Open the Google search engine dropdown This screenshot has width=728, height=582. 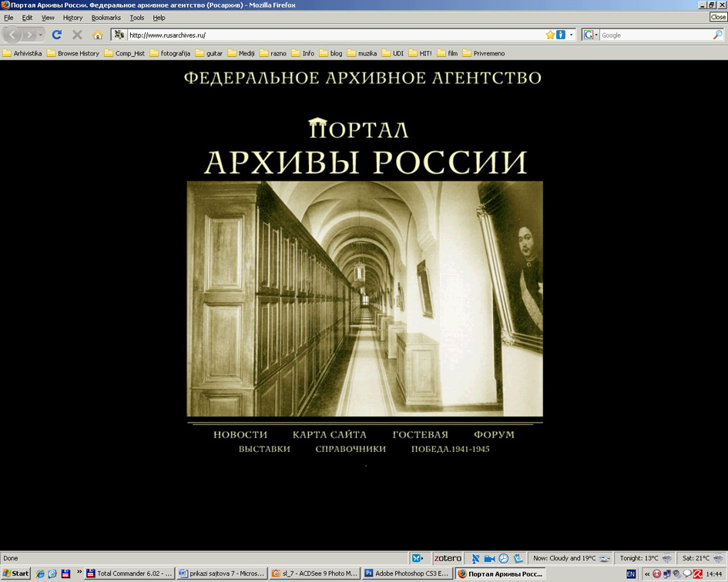(x=590, y=35)
